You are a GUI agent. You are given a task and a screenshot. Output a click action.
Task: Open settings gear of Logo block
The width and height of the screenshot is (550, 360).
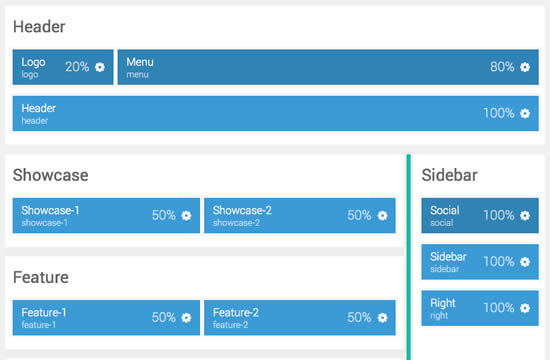click(100, 67)
